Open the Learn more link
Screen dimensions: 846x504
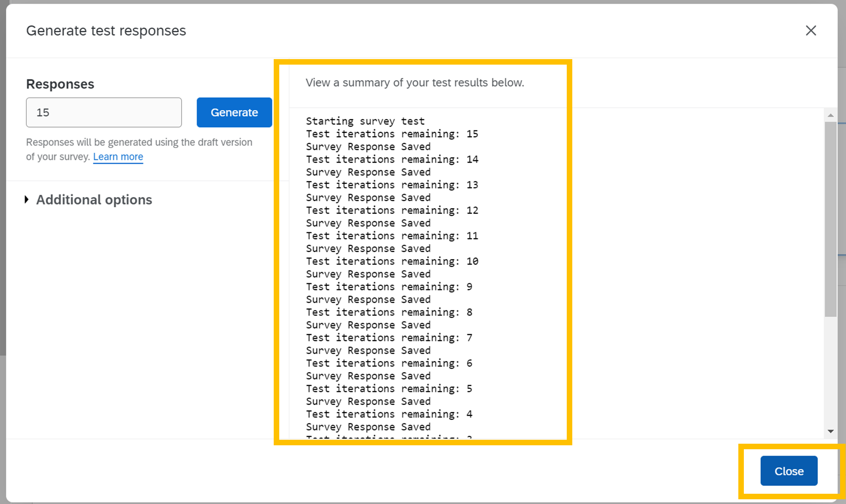118,156
